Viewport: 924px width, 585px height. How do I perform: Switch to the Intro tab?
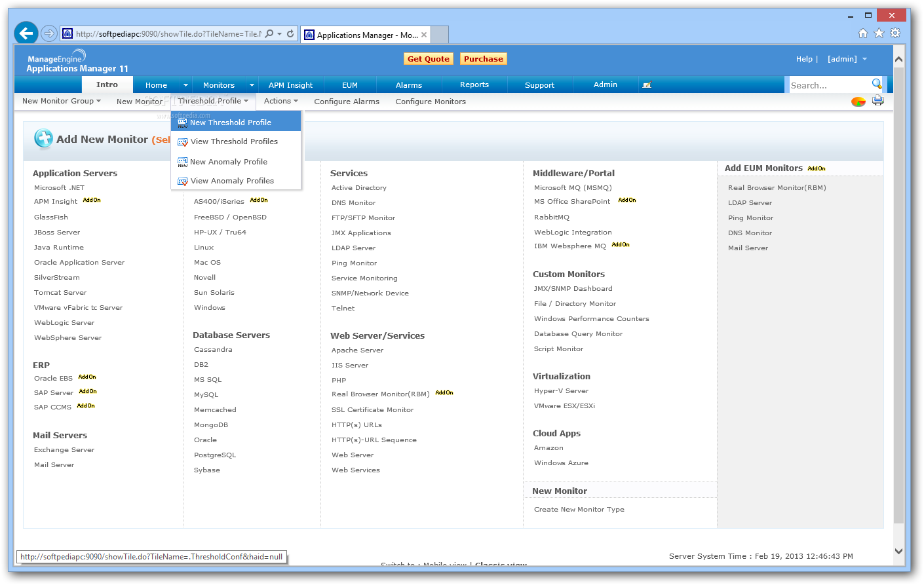(x=107, y=85)
